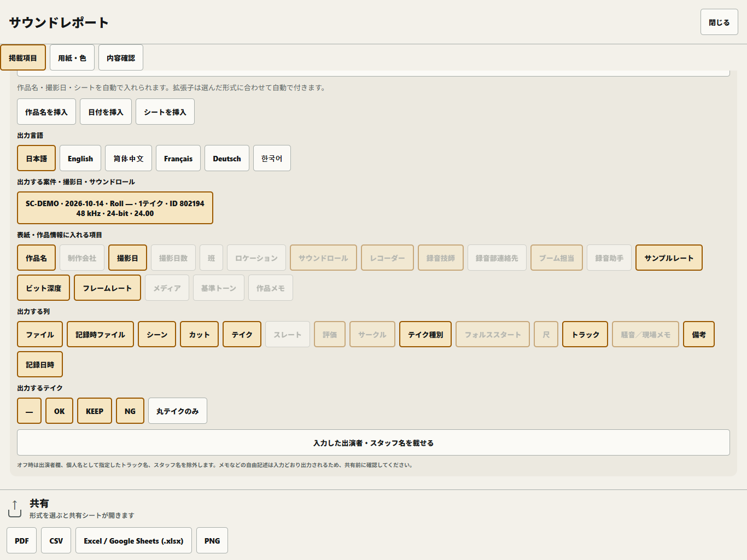Screen dimensions: 747x560
Task: Toggle 撮影日 in cover info
Action: pos(127,258)
